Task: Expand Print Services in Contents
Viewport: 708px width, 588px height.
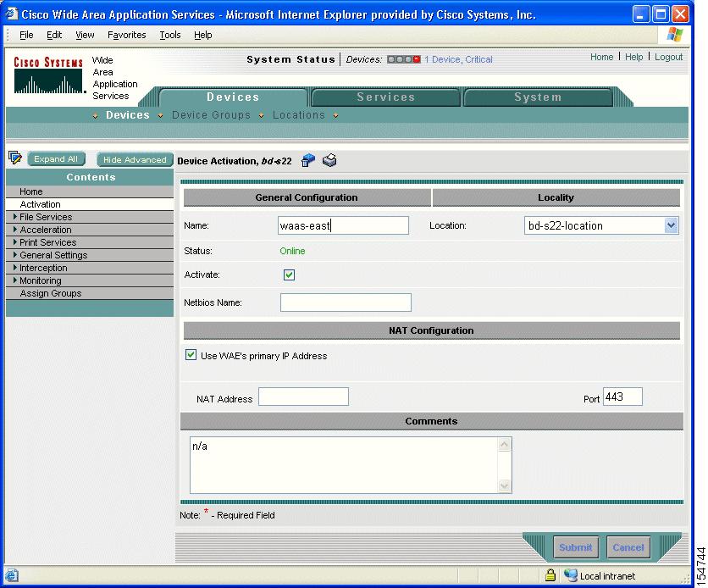Action: (15, 242)
